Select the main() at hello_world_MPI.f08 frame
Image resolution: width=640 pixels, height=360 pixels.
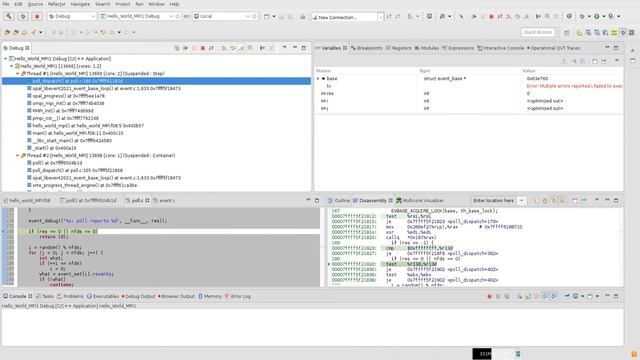[78, 133]
